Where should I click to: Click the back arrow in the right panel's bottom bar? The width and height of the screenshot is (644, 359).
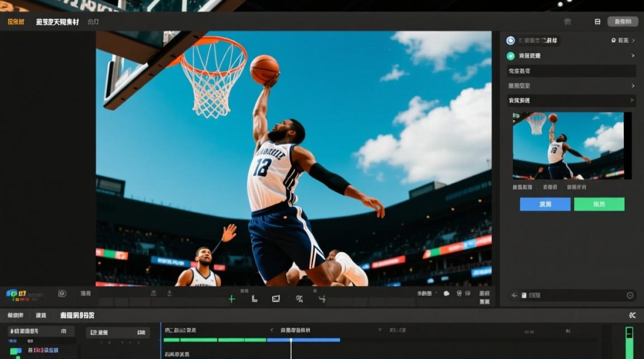(x=514, y=295)
